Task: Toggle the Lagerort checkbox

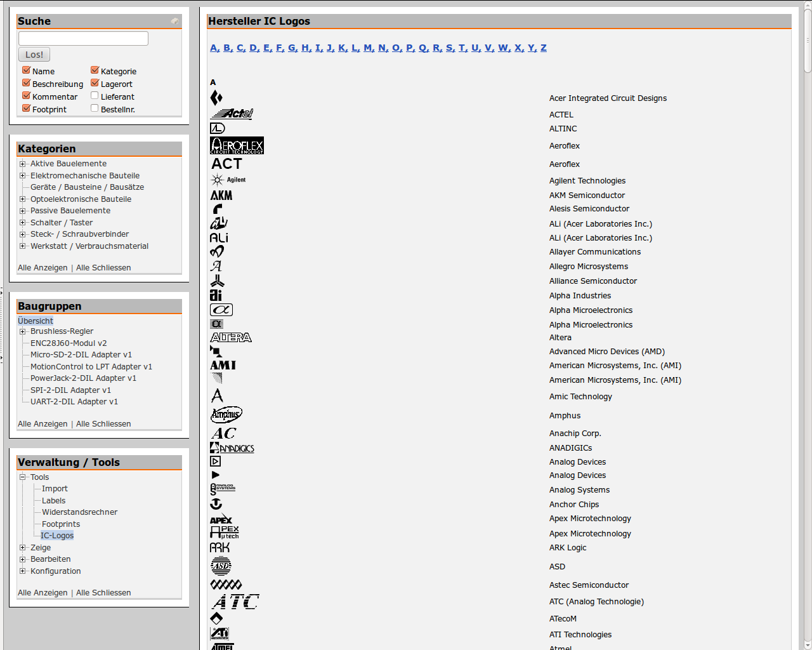Action: (95, 83)
